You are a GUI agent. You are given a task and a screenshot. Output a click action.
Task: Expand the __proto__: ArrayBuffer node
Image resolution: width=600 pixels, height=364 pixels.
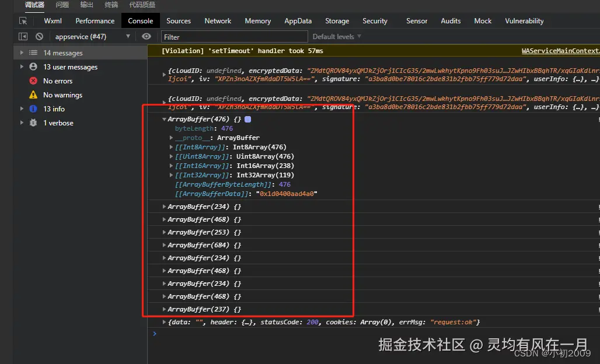coord(172,138)
